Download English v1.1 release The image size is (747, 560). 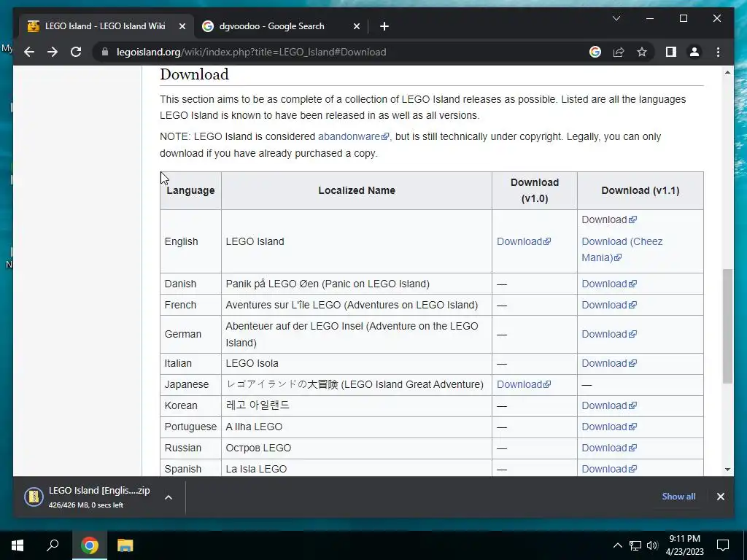608,219
